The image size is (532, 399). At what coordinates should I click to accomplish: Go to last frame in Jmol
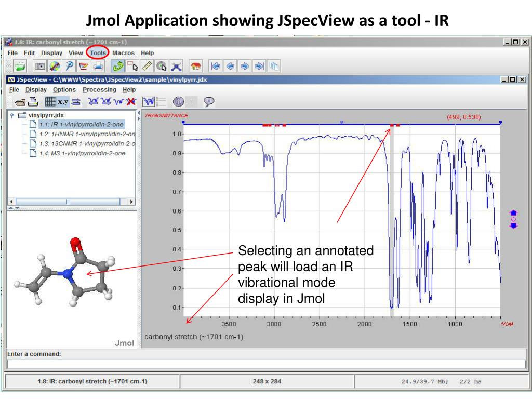[259, 66]
